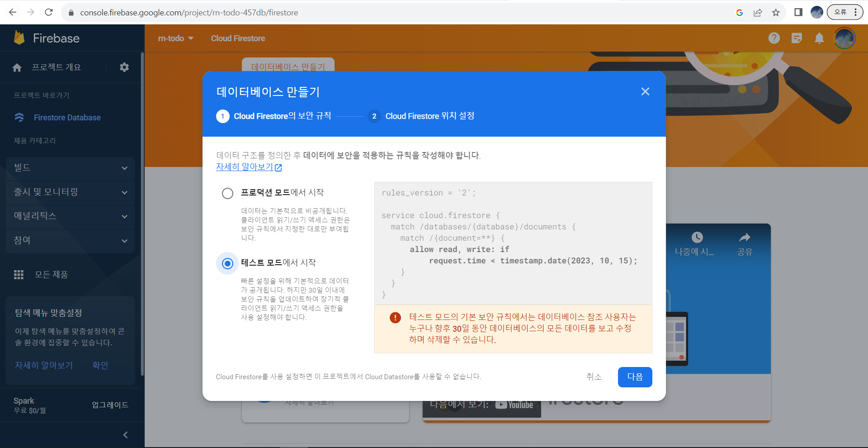
Task: Click the all products grid icon
Action: click(19, 275)
